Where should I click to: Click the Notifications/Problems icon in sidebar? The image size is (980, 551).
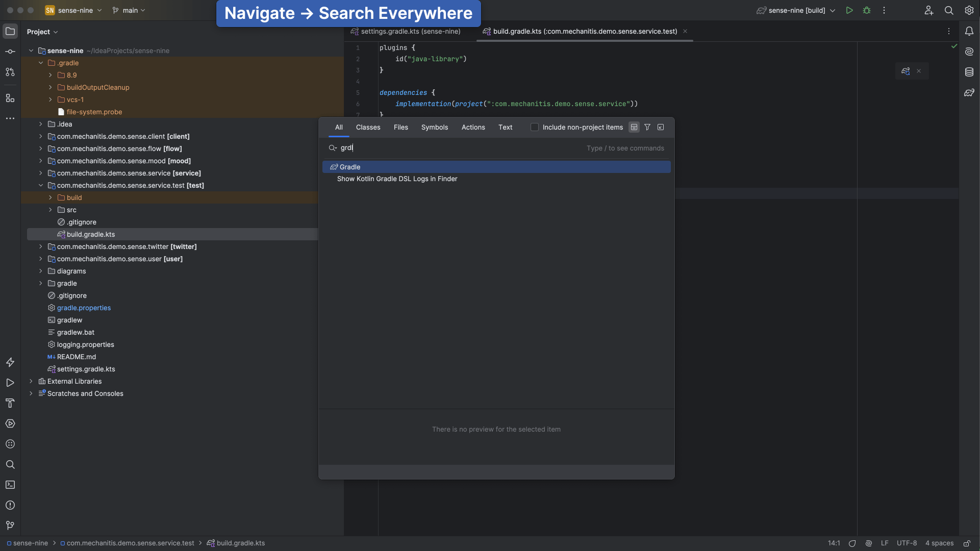pyautogui.click(x=9, y=505)
